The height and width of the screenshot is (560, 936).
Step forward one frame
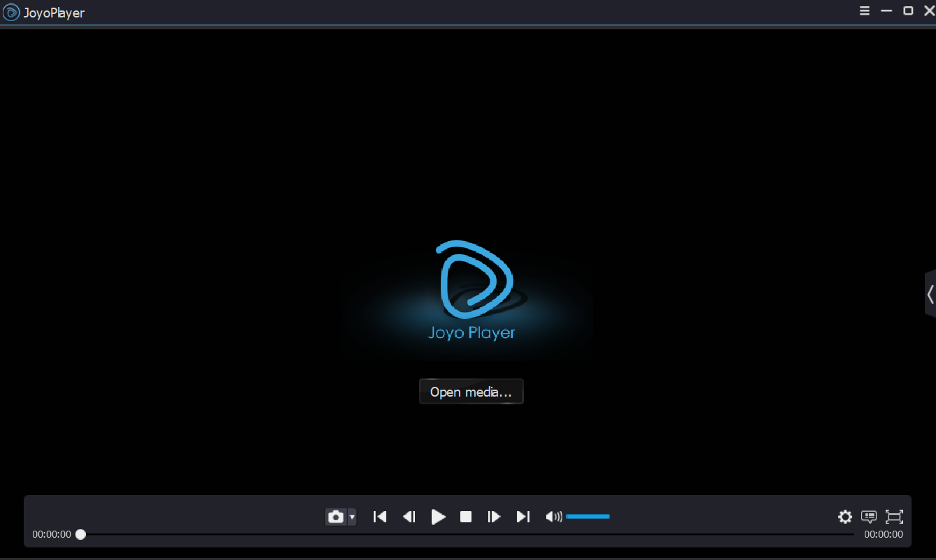click(494, 517)
